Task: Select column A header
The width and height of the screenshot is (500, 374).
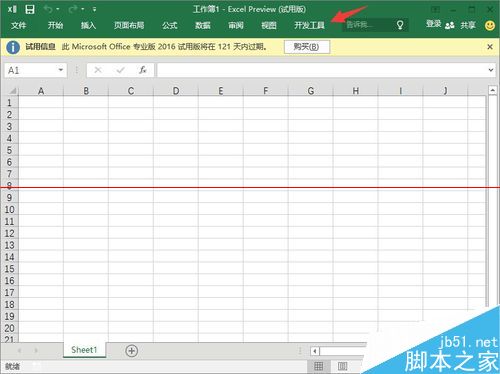Action: click(x=41, y=91)
